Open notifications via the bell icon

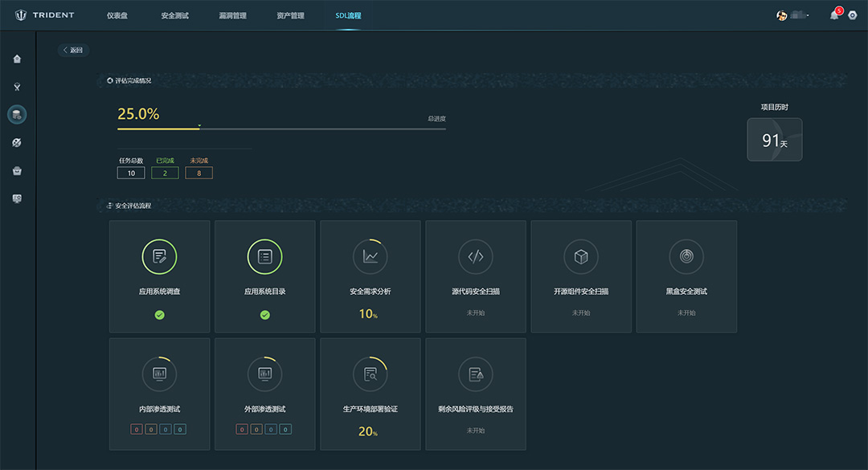point(834,15)
